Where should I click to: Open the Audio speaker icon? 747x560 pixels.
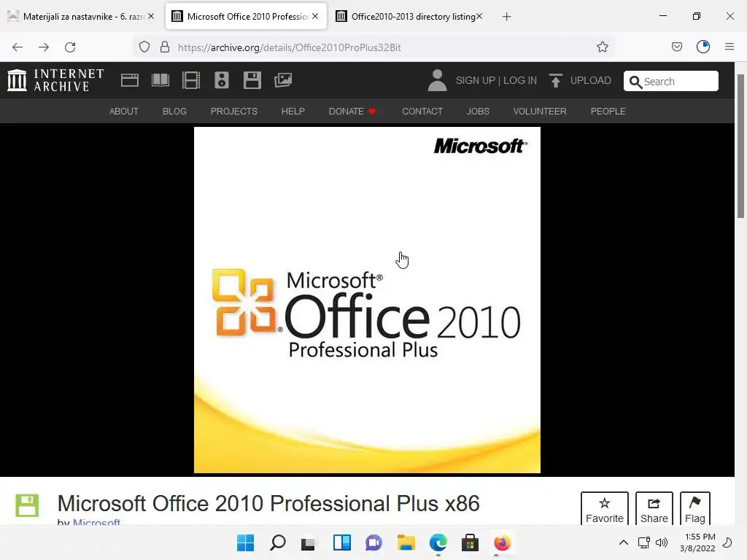(222, 80)
